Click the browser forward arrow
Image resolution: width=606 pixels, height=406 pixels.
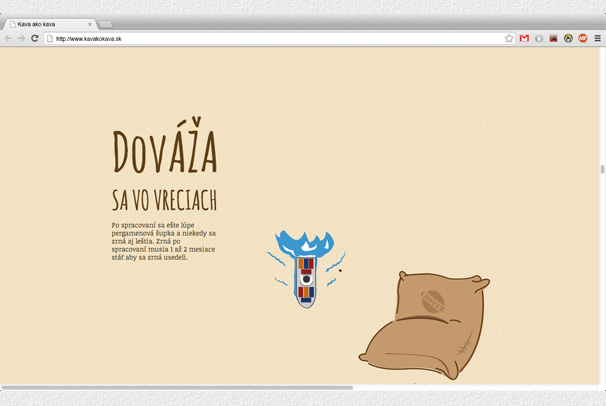(21, 38)
